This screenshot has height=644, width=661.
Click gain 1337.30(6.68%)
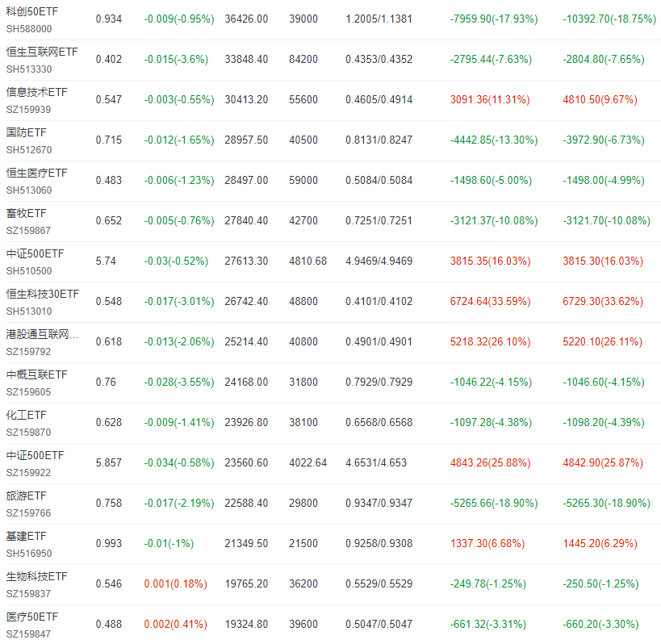(x=487, y=544)
